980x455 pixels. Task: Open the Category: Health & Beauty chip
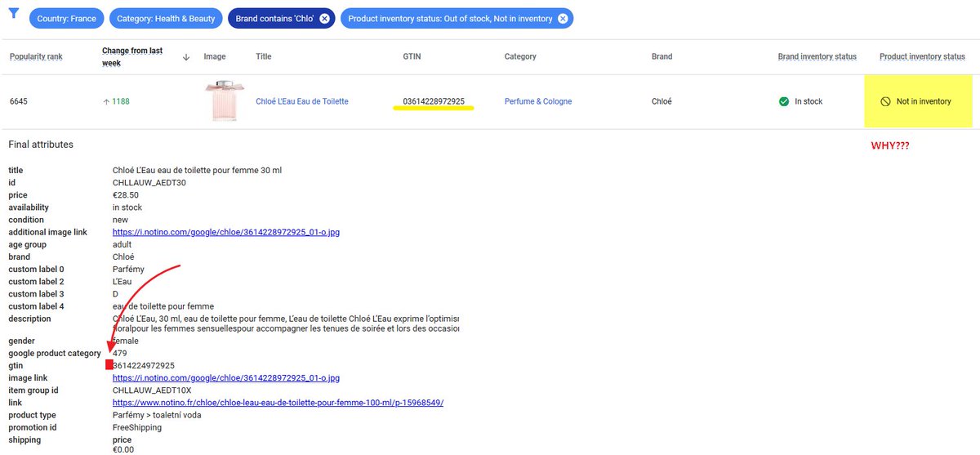click(165, 19)
